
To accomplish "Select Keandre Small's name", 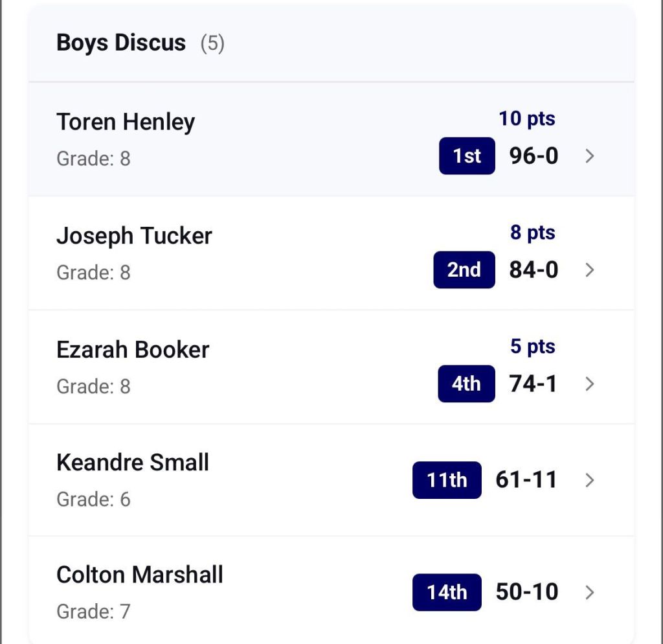I will point(133,463).
